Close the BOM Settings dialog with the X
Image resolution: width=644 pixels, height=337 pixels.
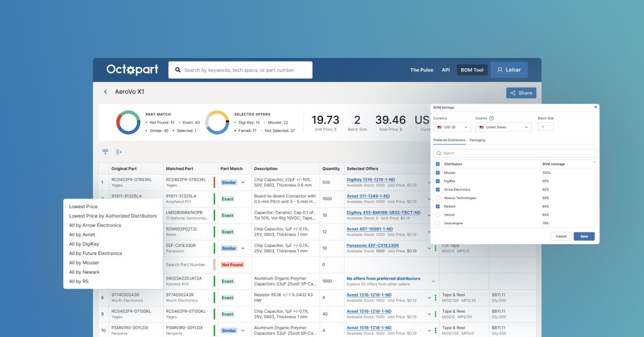coord(595,107)
